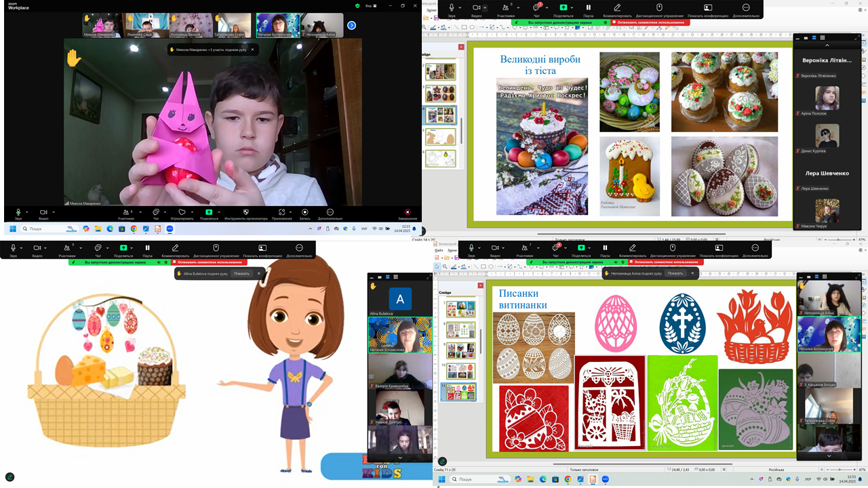Dismiss Непомняща Аліна raised hand notification
Screen dimensions: 868x488
coord(692,273)
